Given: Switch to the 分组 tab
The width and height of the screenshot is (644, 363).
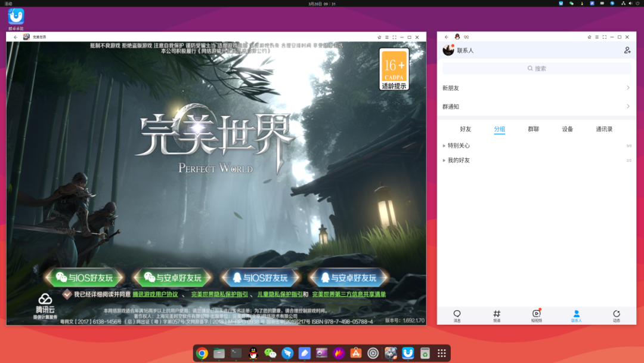Looking at the screenshot, I should point(500,129).
